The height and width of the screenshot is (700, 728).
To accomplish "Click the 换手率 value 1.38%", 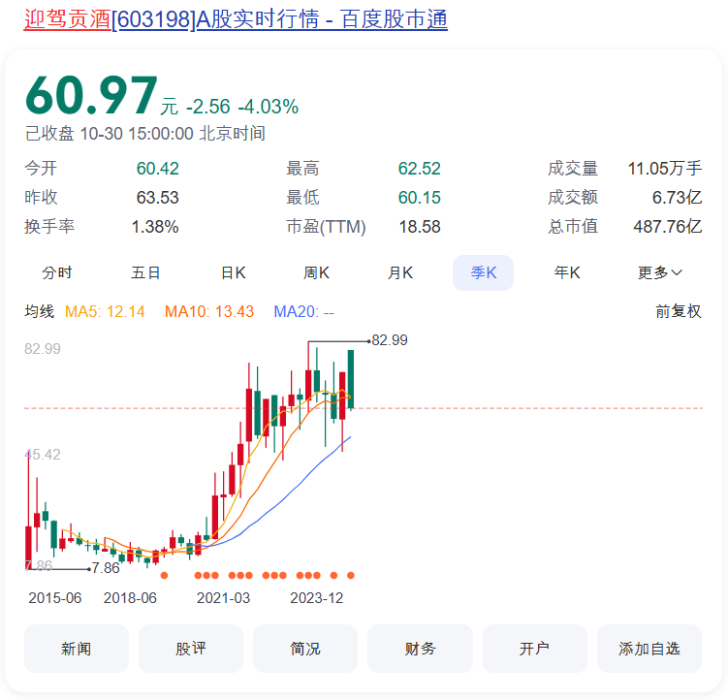I will [x=155, y=227].
